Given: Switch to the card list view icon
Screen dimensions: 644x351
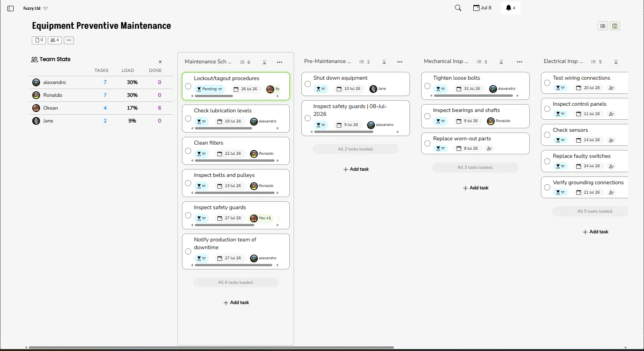Looking at the screenshot, I should (x=603, y=26).
